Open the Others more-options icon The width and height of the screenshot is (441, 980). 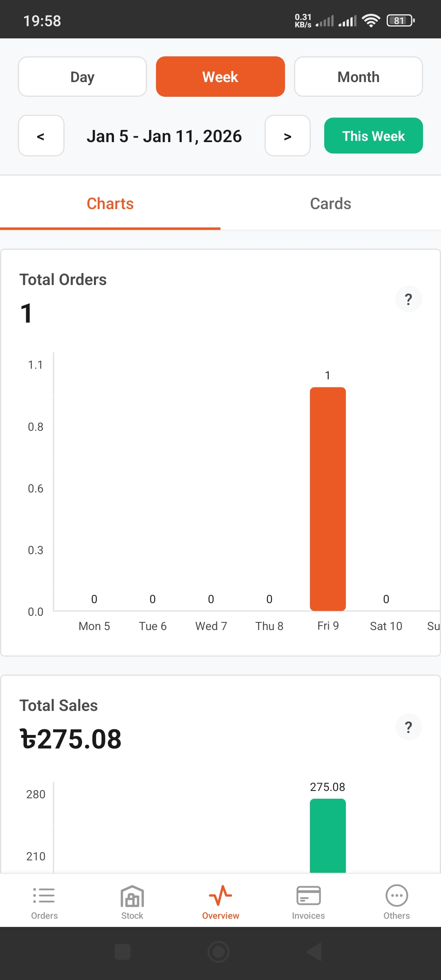click(x=396, y=896)
